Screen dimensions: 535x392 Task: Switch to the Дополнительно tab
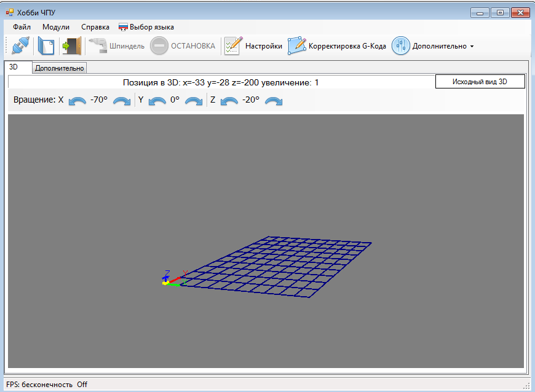click(x=60, y=68)
